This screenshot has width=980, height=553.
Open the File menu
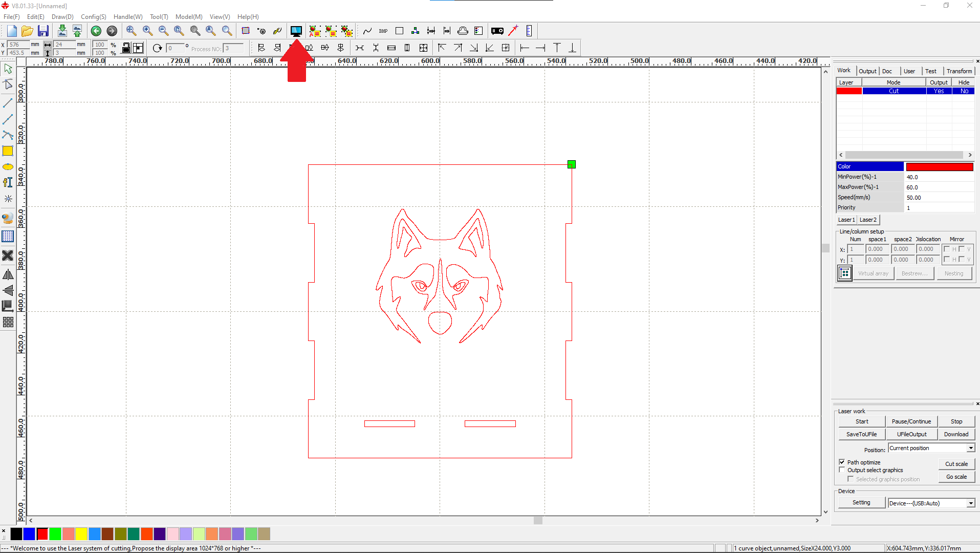point(11,17)
